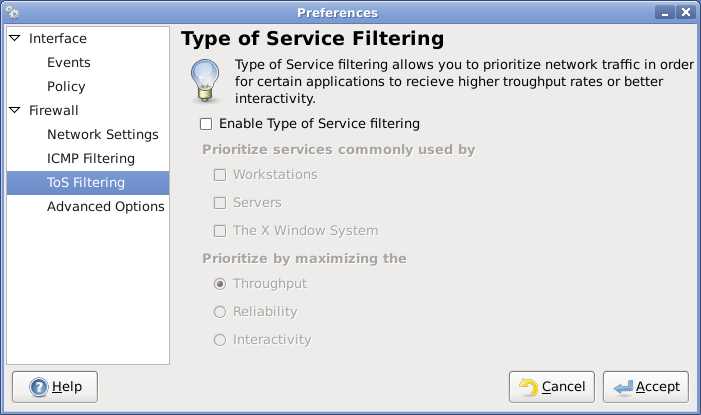The width and height of the screenshot is (701, 415).
Task: Select Interface in the sidebar tree
Action: [58, 38]
